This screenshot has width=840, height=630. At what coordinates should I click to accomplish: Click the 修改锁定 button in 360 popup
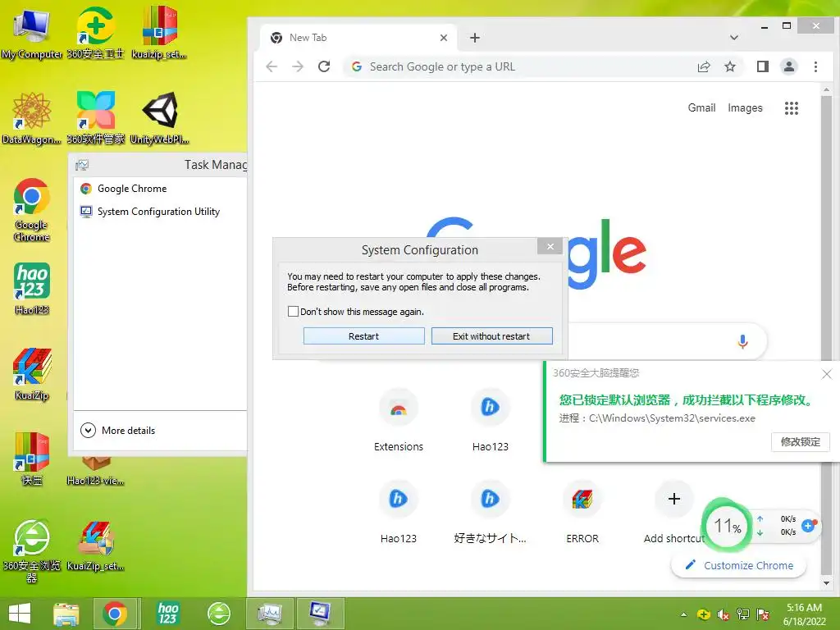coord(801,442)
